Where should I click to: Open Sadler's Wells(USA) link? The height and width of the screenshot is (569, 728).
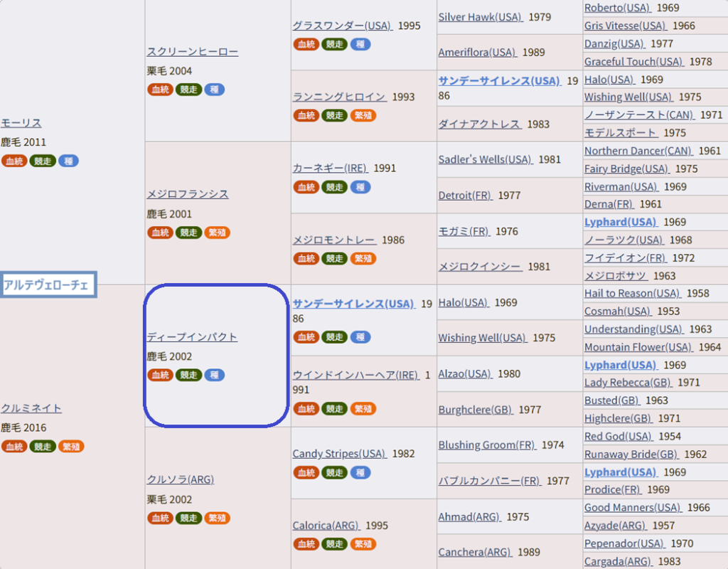(x=486, y=159)
